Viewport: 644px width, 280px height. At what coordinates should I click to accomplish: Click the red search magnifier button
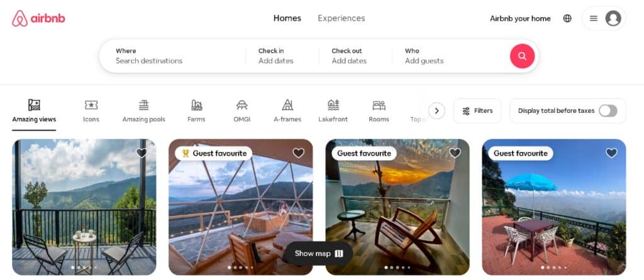(x=522, y=56)
